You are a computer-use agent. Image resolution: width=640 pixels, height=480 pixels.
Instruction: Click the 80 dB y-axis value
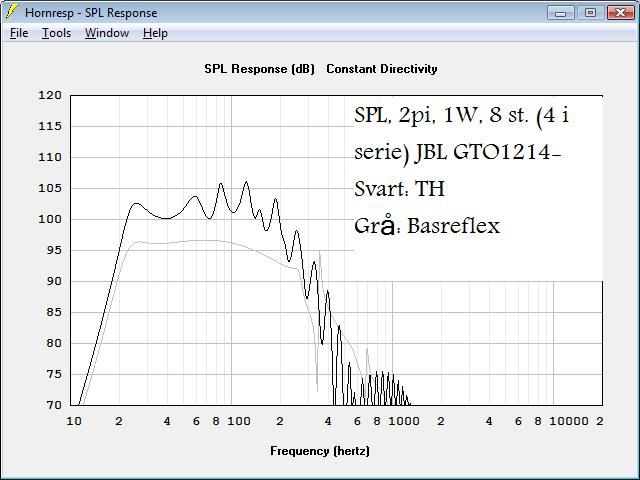point(53,343)
